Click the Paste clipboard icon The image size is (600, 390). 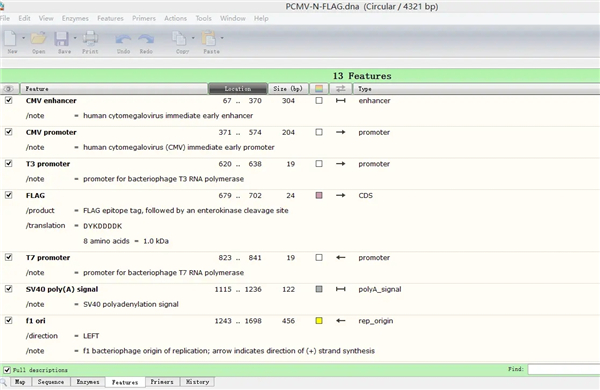pos(209,39)
